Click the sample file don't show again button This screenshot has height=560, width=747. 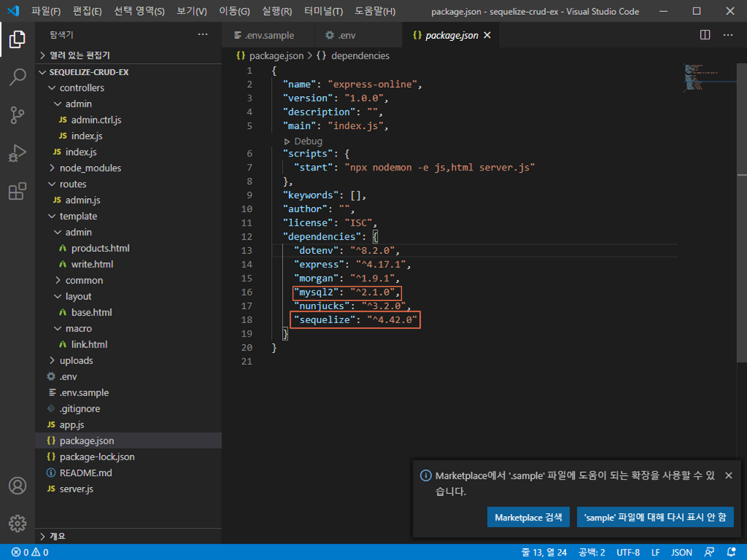[655, 517]
